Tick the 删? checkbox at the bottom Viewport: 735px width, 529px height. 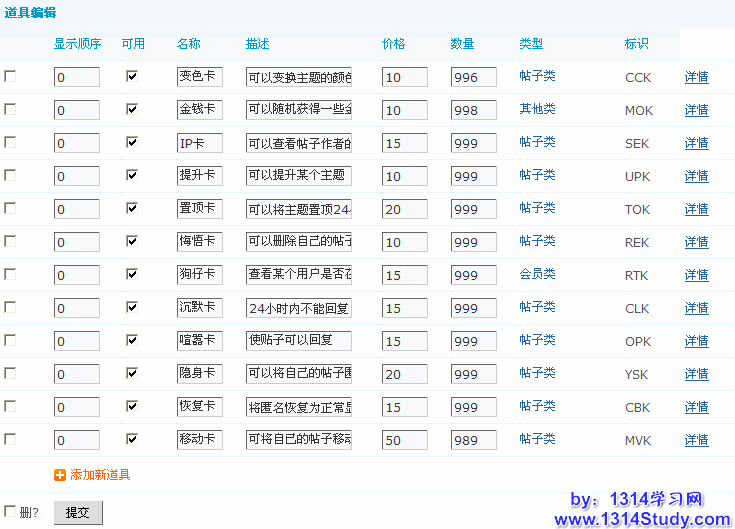coord(10,511)
